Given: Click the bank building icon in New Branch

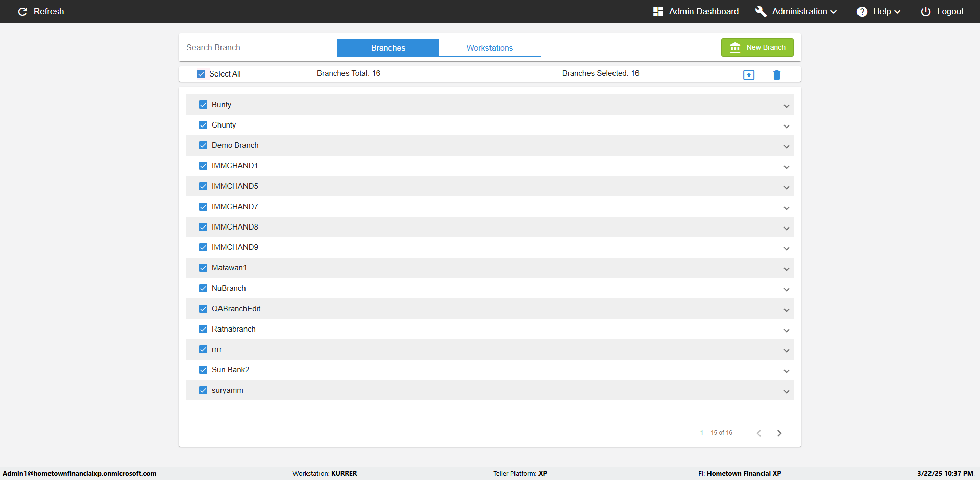Looking at the screenshot, I should 735,47.
